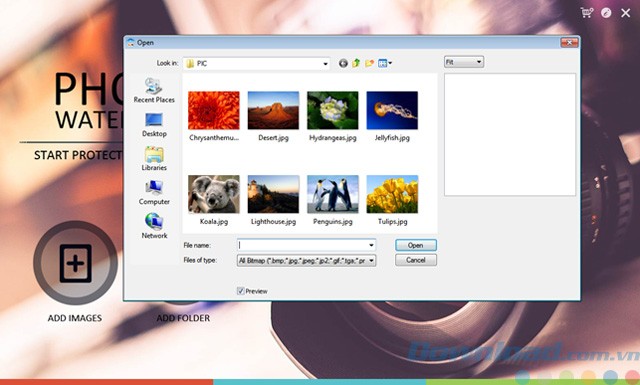640x385 pixels.
Task: Select the Chrysanthemum thumbnail
Action: [214, 110]
